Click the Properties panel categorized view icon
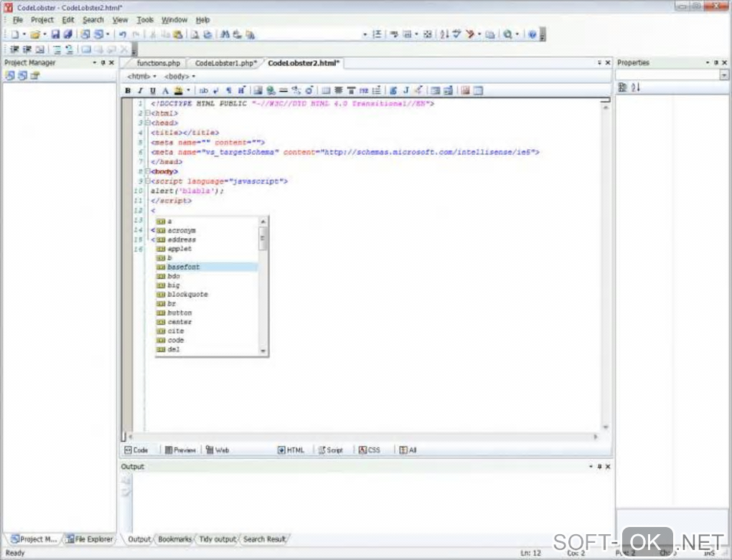Screen dimensions: 732x560 pyautogui.click(x=622, y=87)
